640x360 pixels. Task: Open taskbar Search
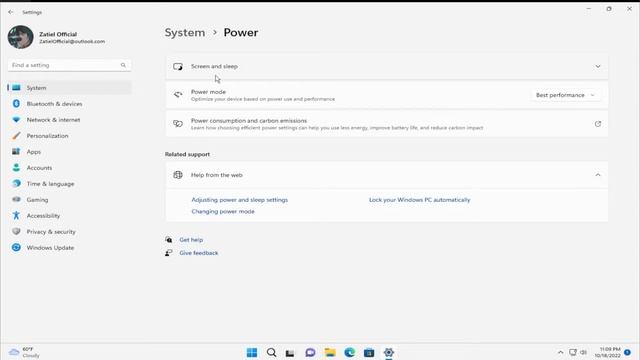tap(271, 352)
